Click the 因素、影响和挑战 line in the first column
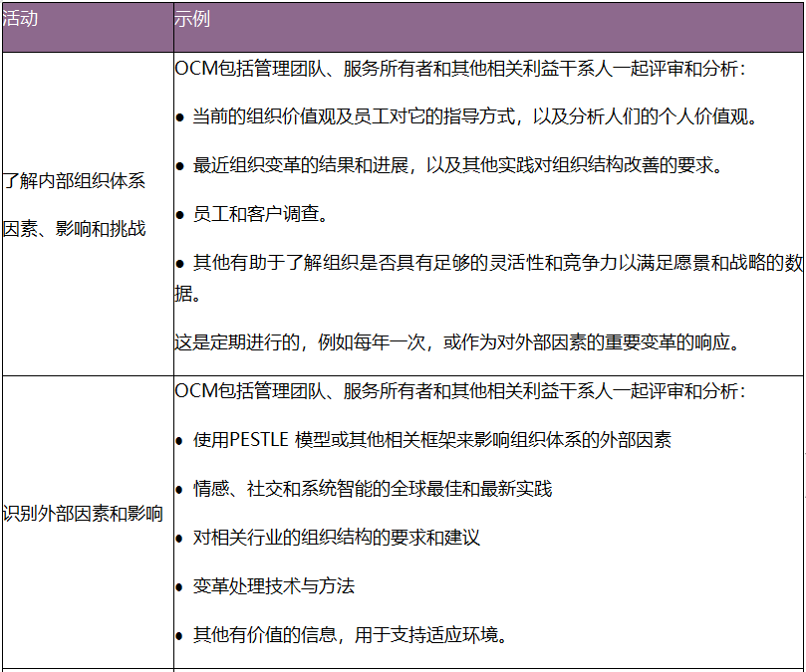 pos(74,228)
